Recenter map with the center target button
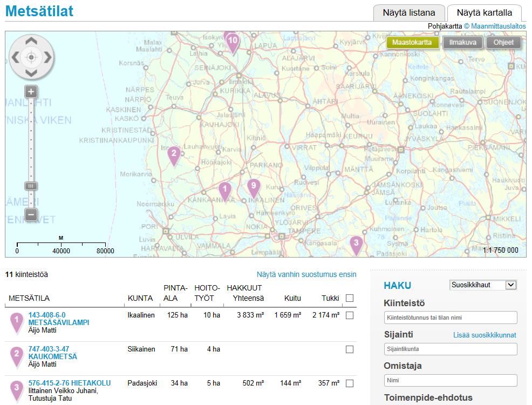Screen dimensions: 532x405 coord(31,57)
